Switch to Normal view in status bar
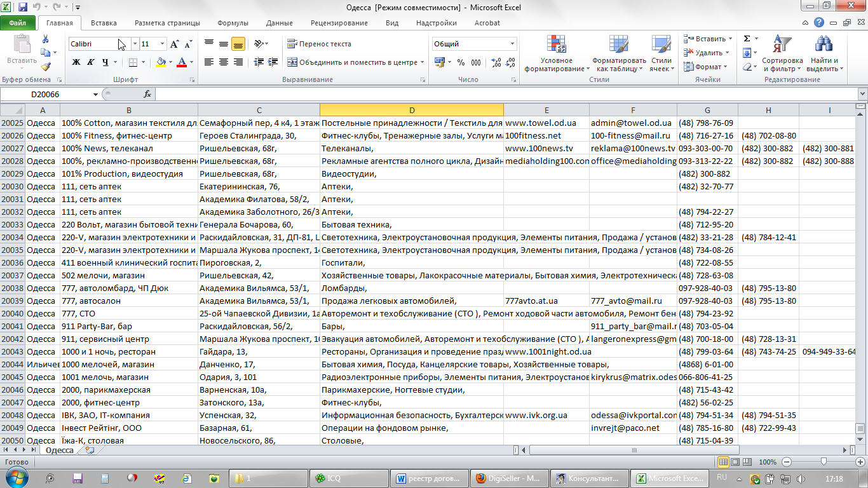Image resolution: width=868 pixels, height=488 pixels. pyautogui.click(x=723, y=462)
